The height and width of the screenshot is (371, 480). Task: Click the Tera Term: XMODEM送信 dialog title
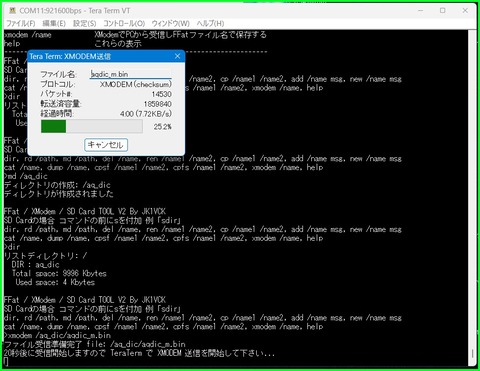point(70,56)
